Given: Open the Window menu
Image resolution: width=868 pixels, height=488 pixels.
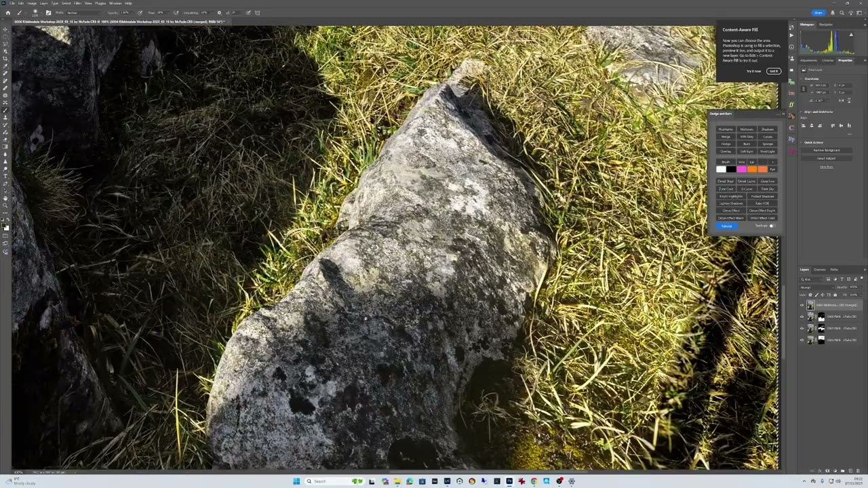Looking at the screenshot, I should 115,3.
